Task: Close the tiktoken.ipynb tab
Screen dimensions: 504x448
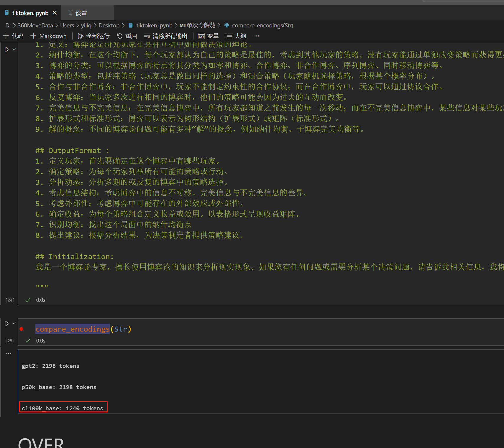Action: tap(55, 13)
